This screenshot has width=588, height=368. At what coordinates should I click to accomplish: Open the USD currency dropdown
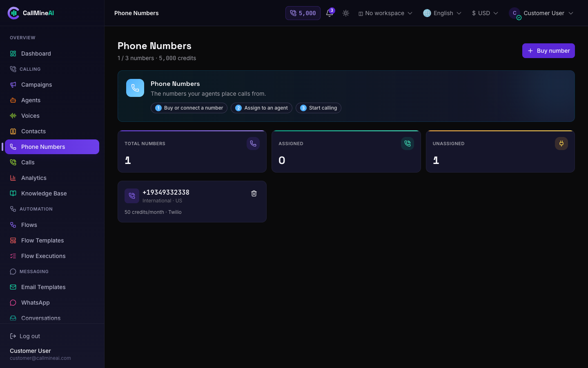pyautogui.click(x=485, y=13)
